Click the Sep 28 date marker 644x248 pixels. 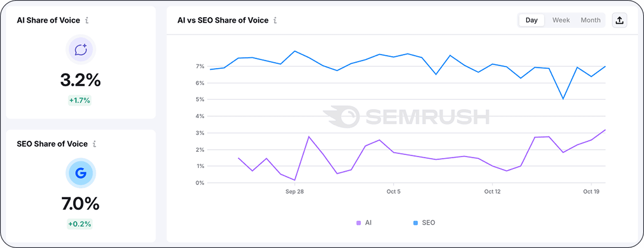pos(295,192)
